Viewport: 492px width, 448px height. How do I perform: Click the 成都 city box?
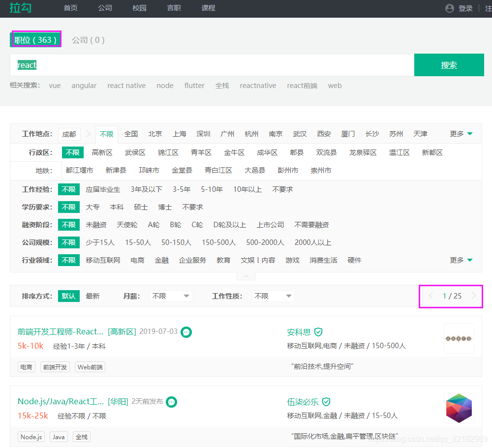pos(69,134)
